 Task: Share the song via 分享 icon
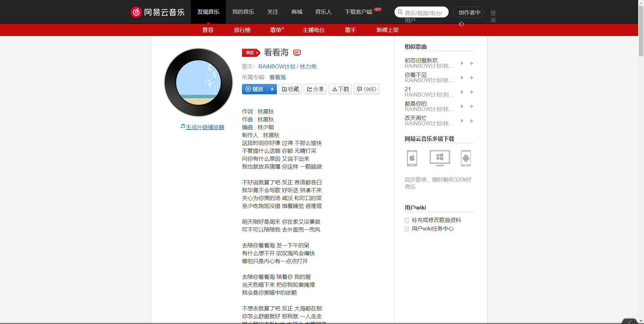tap(315, 89)
